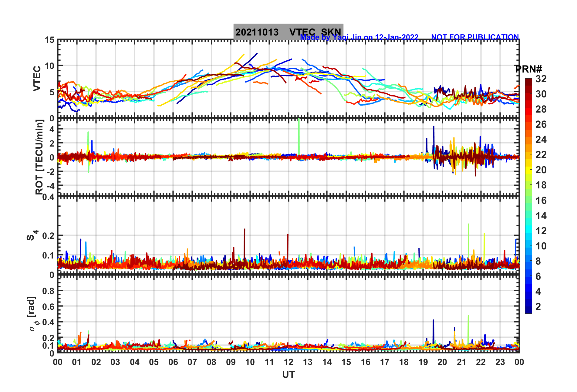Click the "NOT FOR PUBLICATION" notice

coord(475,37)
